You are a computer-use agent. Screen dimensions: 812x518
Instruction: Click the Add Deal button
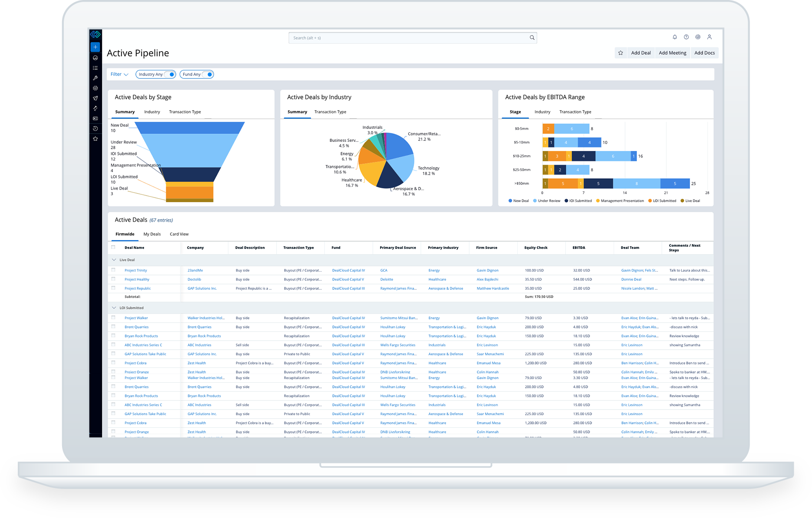click(x=641, y=52)
